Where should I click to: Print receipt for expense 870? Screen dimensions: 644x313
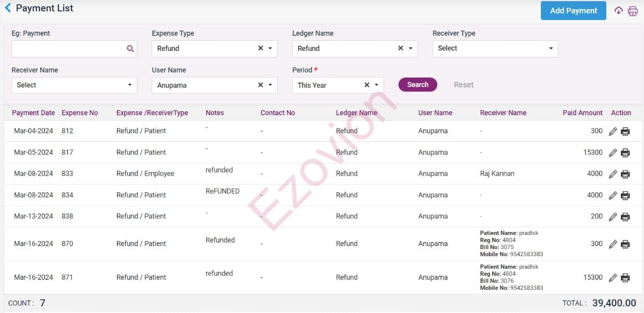625,245
